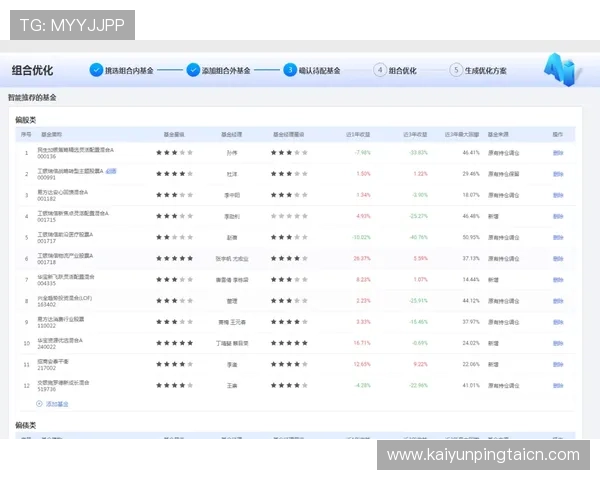Screen dimensions: 600x480
Task: Click fund rating stars for fund 001715
Action: point(174,216)
